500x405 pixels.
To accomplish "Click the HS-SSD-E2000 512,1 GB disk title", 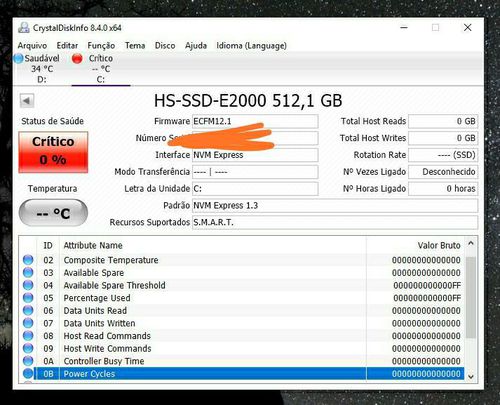I will pyautogui.click(x=248, y=101).
